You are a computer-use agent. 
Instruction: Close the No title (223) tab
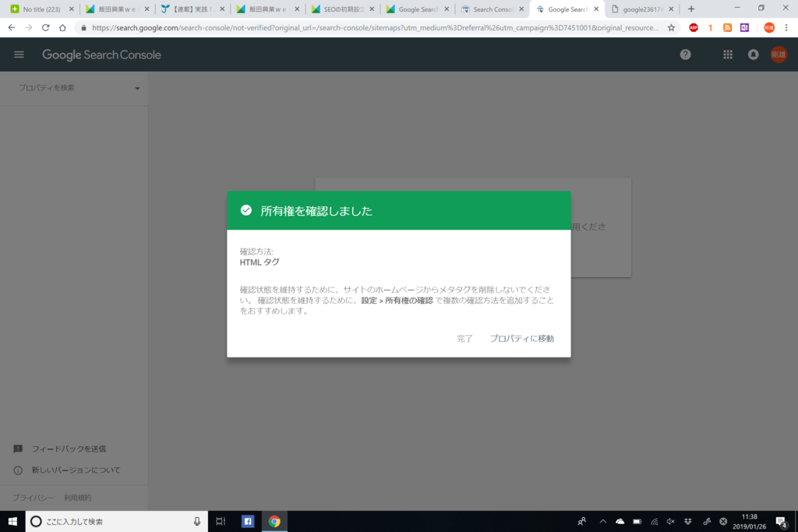(71, 9)
